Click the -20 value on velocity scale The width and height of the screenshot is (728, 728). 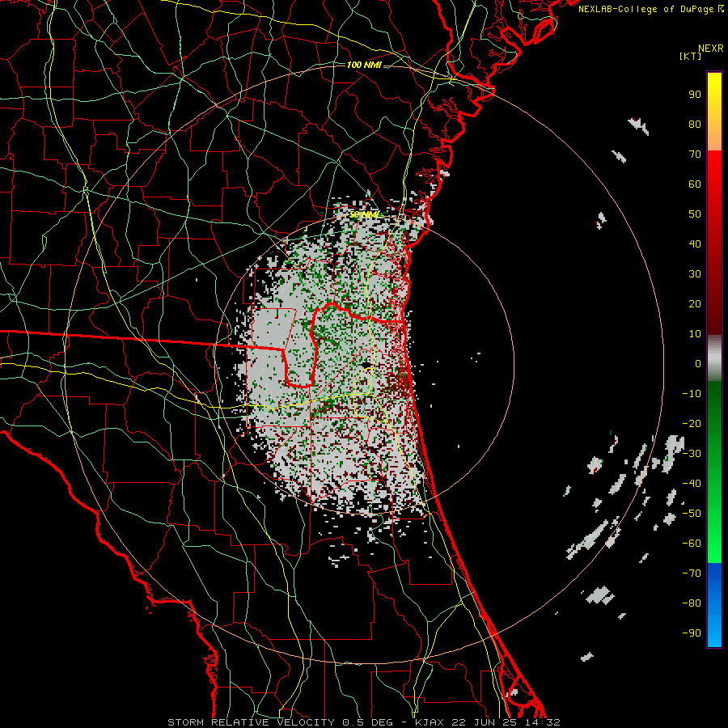[x=692, y=423]
